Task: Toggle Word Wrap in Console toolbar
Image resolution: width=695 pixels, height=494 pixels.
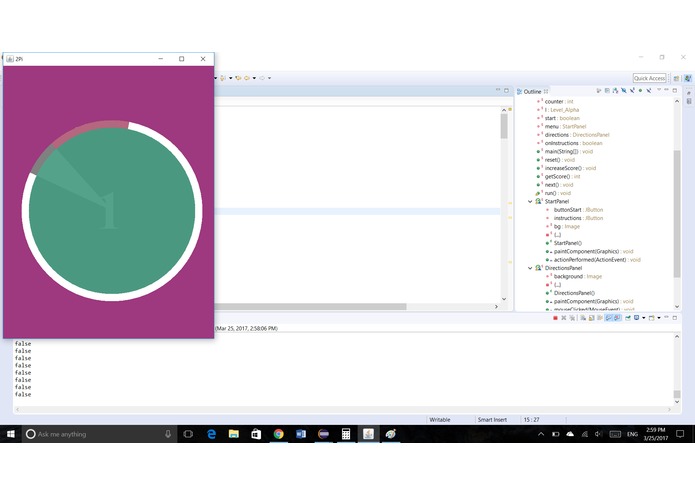Action: pyautogui.click(x=600, y=318)
